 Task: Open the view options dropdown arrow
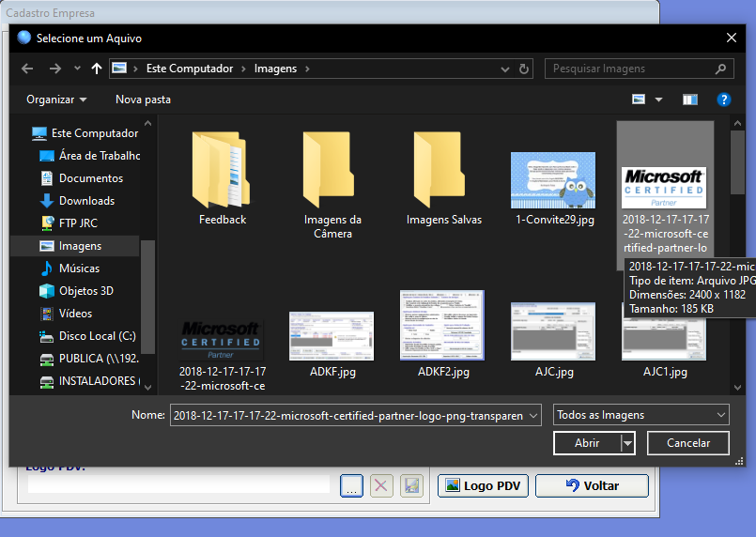pyautogui.click(x=658, y=100)
